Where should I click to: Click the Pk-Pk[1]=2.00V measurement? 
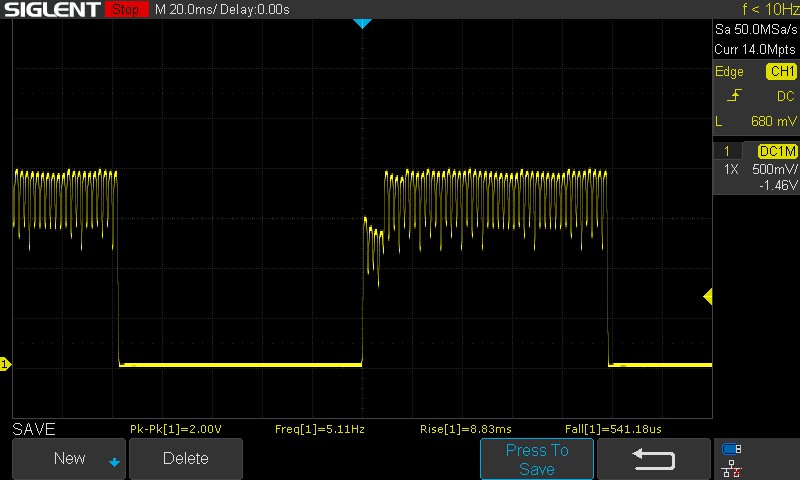coord(176,429)
